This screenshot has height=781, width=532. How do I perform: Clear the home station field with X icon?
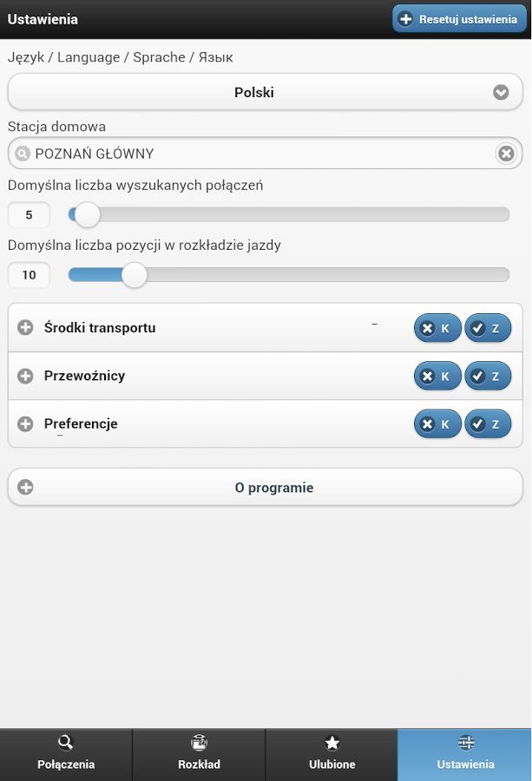[506, 154]
